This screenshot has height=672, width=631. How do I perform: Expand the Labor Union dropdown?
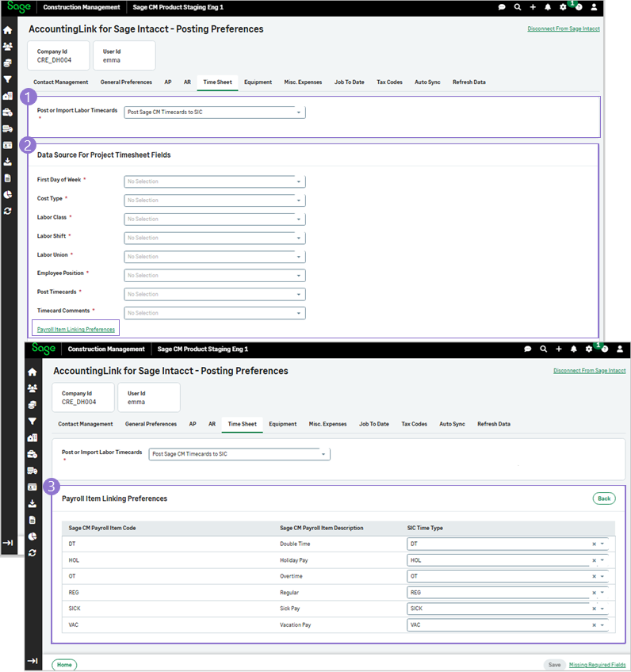coord(214,257)
